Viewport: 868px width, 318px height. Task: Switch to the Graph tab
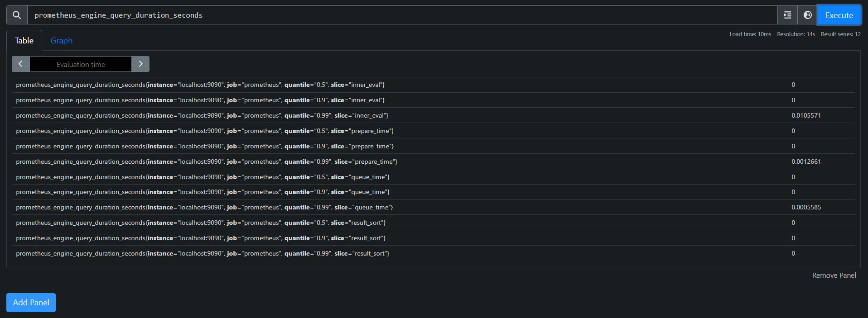coord(61,41)
